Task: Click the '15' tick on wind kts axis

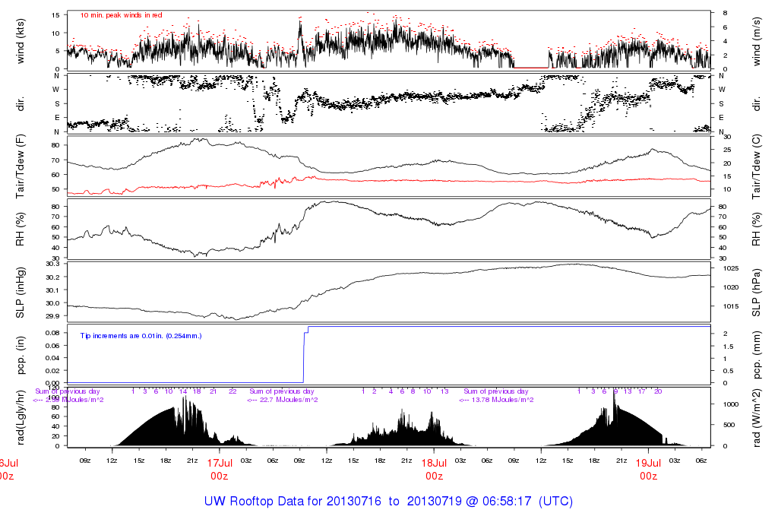Action: (55, 15)
